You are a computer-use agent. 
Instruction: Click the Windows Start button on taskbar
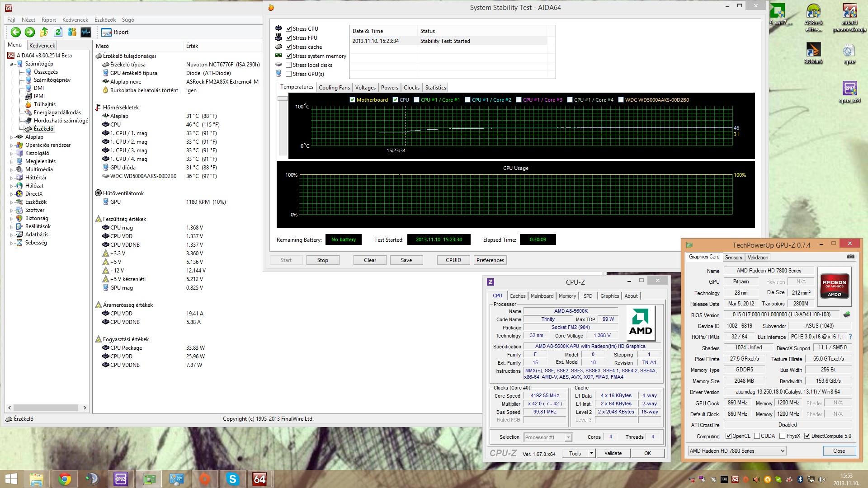11,479
